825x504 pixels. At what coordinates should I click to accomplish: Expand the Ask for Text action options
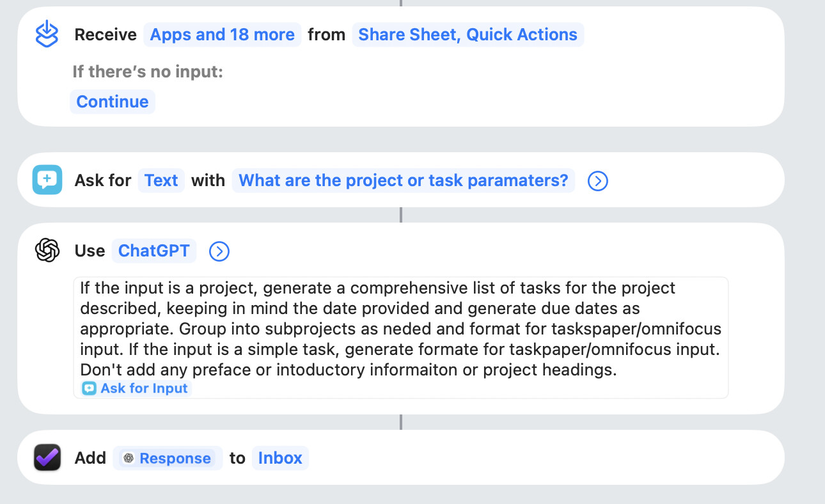coord(597,181)
